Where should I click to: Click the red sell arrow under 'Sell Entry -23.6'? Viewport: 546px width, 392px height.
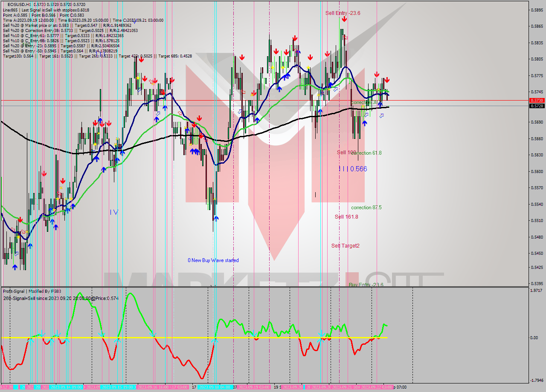tap(344, 19)
